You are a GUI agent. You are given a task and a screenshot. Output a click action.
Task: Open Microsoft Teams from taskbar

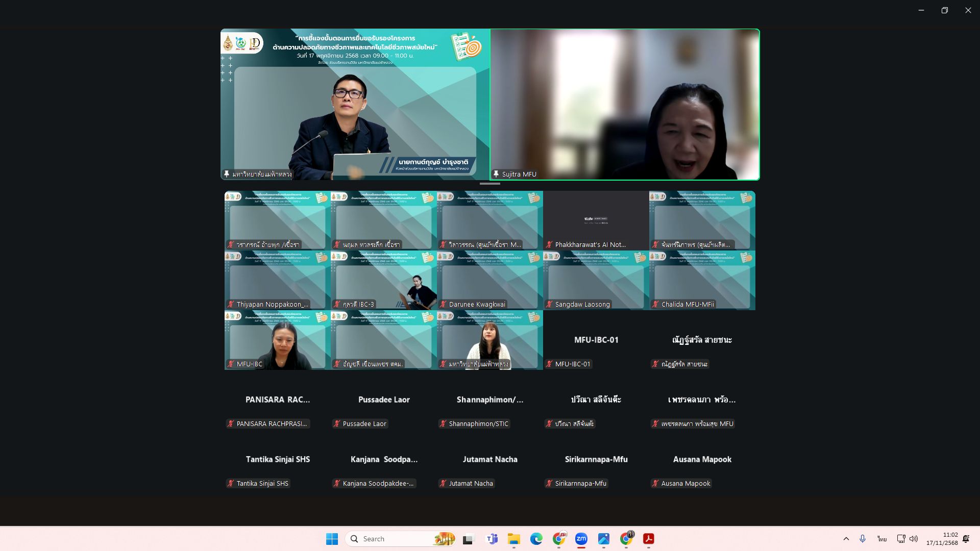pos(492,539)
